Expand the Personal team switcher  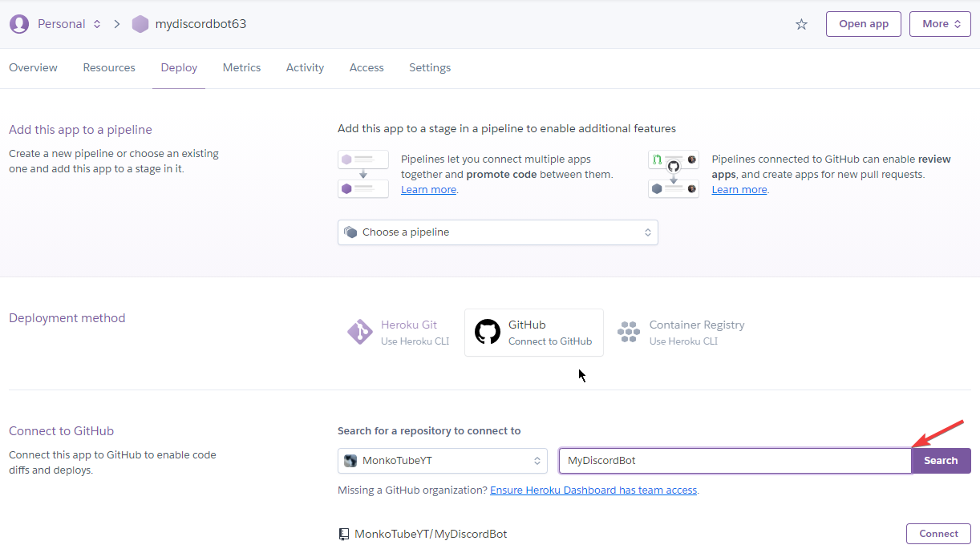point(70,24)
